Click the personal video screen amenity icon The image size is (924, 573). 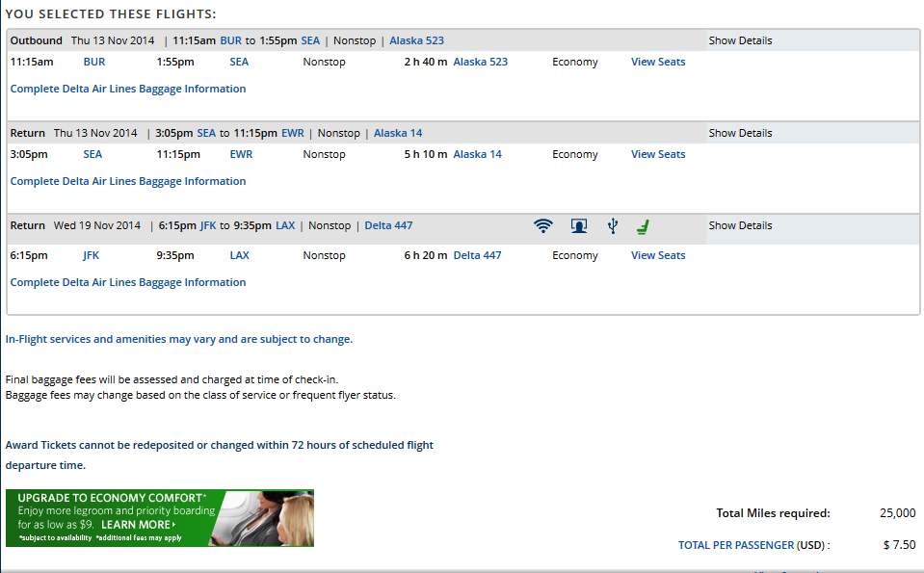point(579,226)
